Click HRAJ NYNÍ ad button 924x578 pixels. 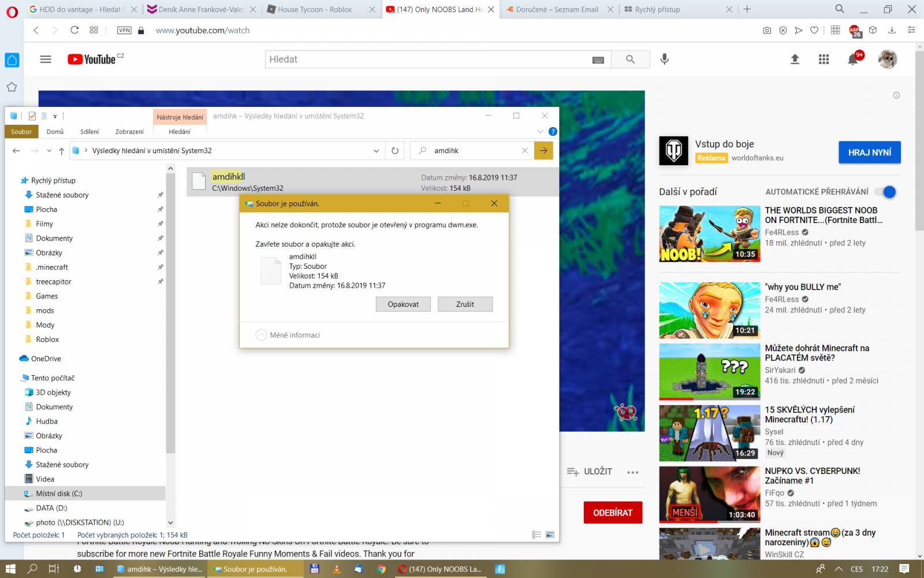click(870, 152)
